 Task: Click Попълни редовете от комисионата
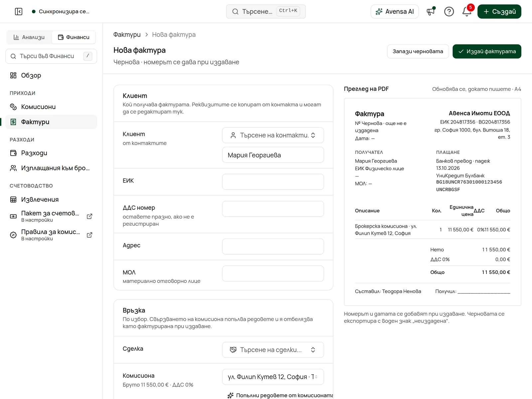(x=281, y=395)
